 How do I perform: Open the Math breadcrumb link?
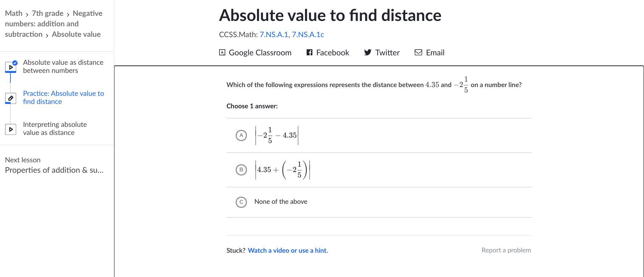click(14, 13)
